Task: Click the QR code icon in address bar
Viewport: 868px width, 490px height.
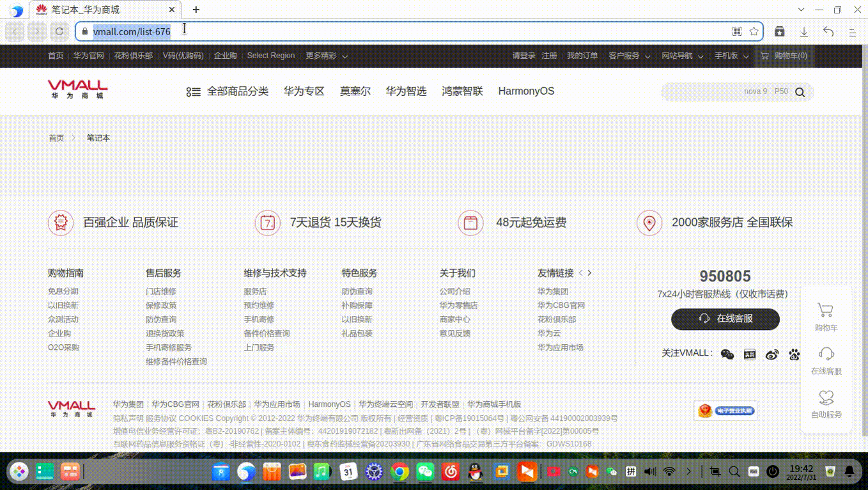Action: click(x=737, y=31)
